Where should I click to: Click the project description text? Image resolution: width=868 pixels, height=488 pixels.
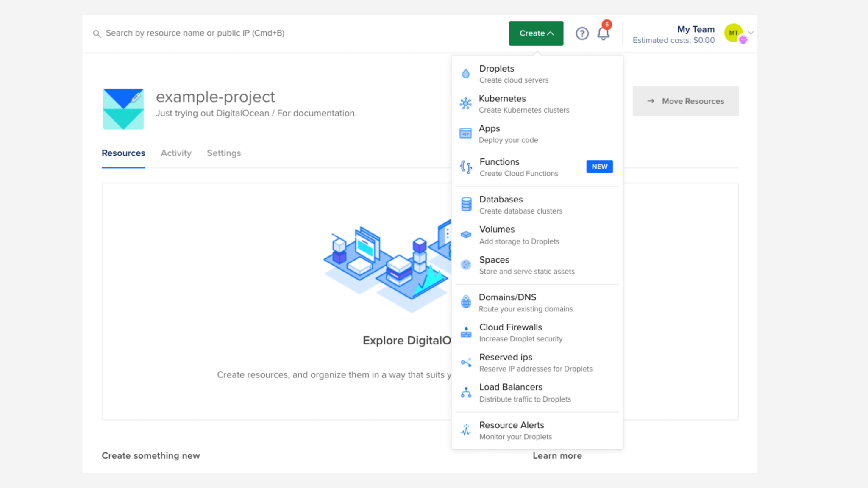tap(256, 113)
